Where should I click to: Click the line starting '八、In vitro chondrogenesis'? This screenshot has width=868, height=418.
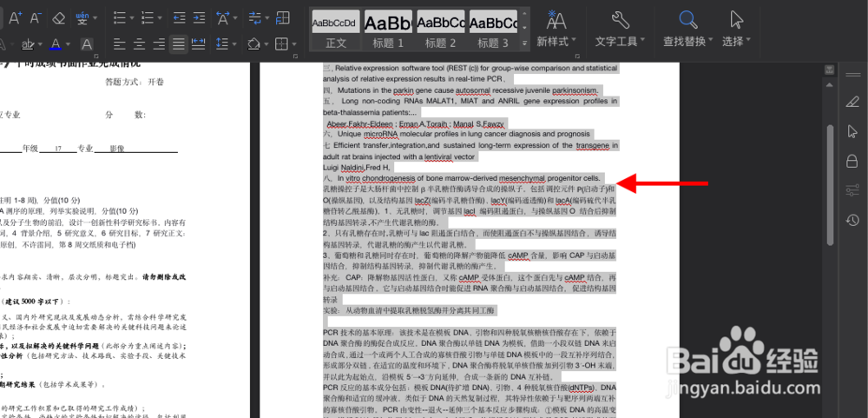pyautogui.click(x=464, y=178)
